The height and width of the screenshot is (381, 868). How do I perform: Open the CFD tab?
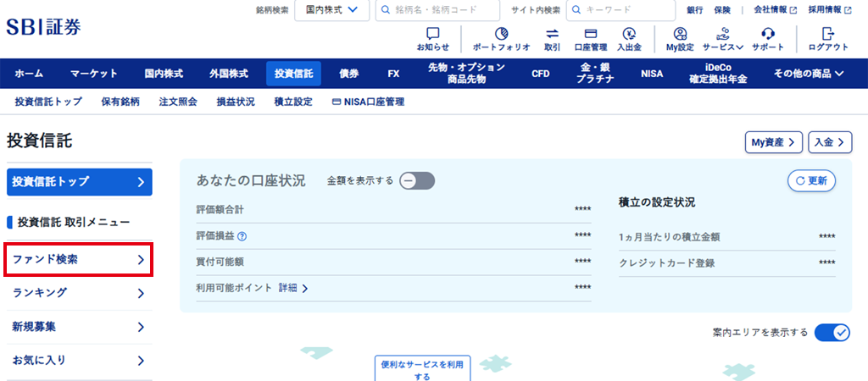tap(540, 74)
